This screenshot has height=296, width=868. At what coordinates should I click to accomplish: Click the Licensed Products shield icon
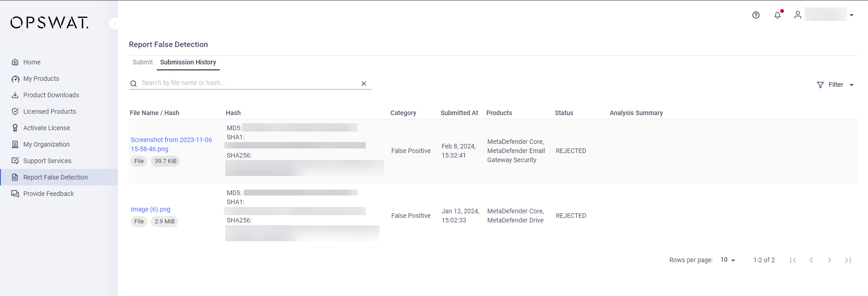[15, 111]
